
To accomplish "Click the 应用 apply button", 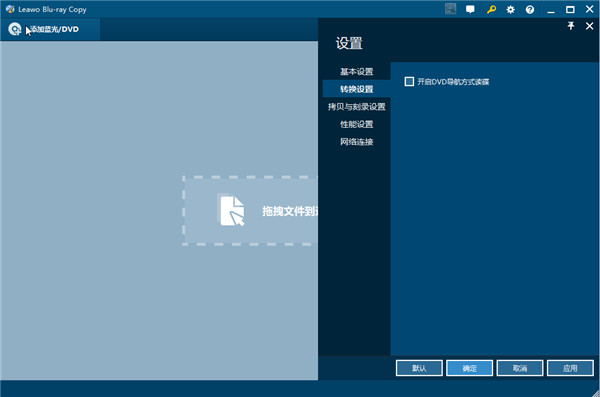I will point(570,368).
